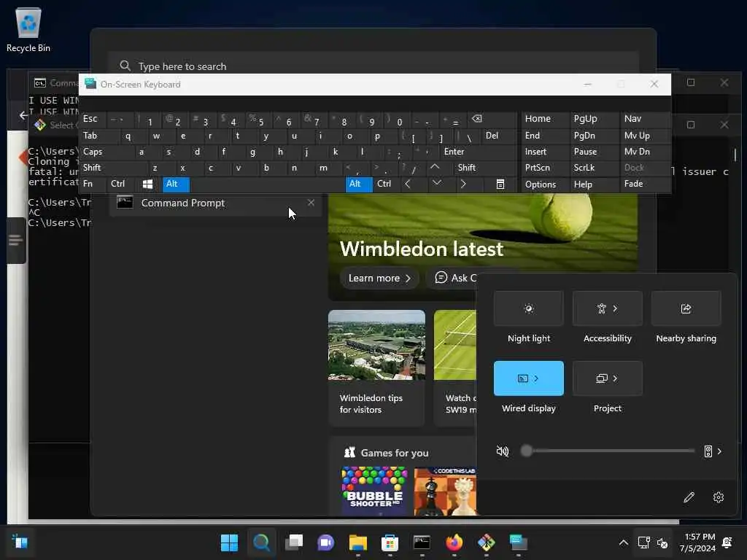Viewport: 747px width, 560px height.
Task: Open File Explorer from the taskbar
Action: pyautogui.click(x=357, y=542)
